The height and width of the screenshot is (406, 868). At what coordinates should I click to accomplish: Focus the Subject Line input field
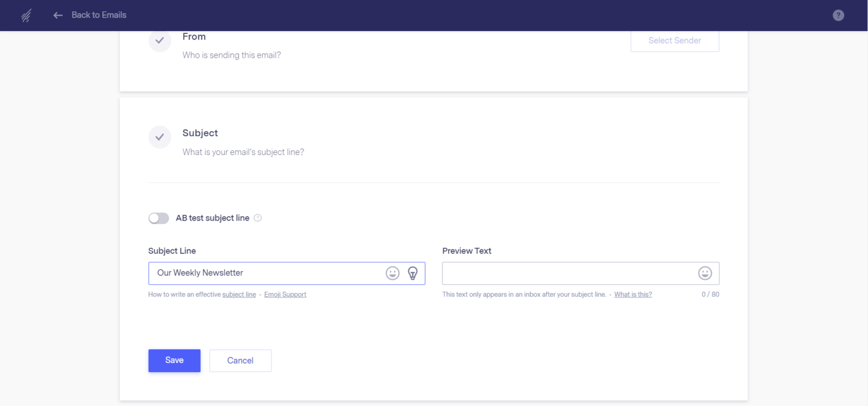pos(266,273)
